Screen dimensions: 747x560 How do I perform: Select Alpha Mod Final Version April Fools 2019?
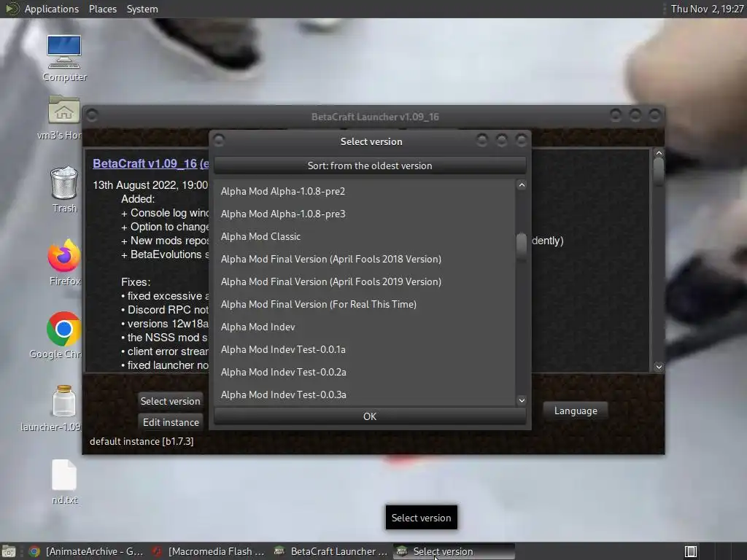coord(365,282)
